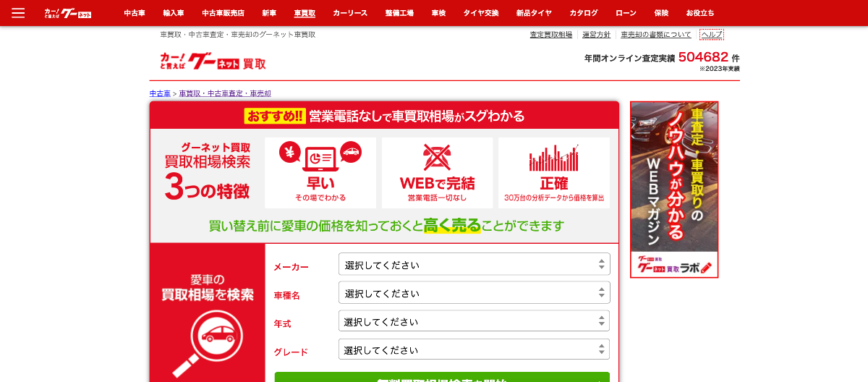The height and width of the screenshot is (382, 868).
Task: Follow the 査定買取相場 link
Action: (x=550, y=35)
